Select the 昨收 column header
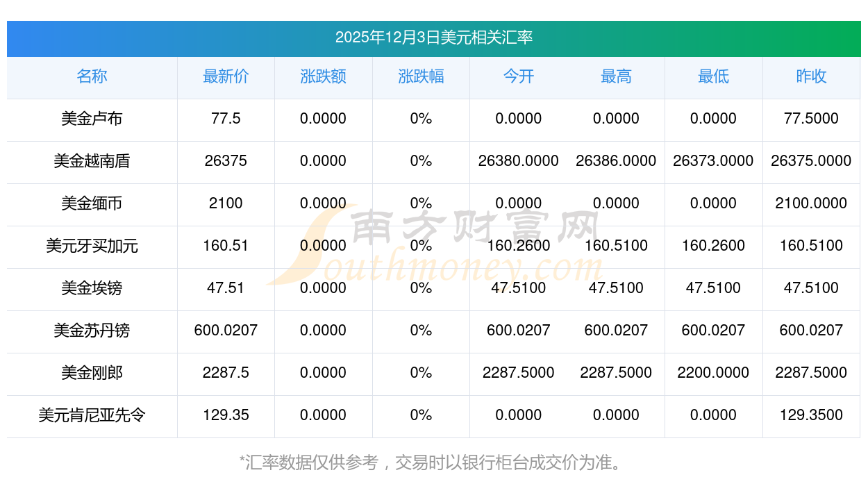Screen dimensions: 868x484 (x=811, y=76)
